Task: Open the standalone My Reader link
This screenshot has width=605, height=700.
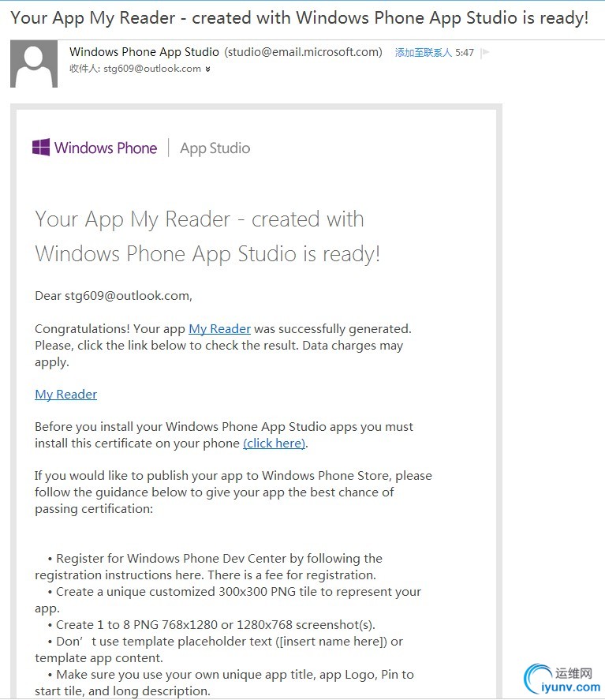Action: click(x=66, y=395)
